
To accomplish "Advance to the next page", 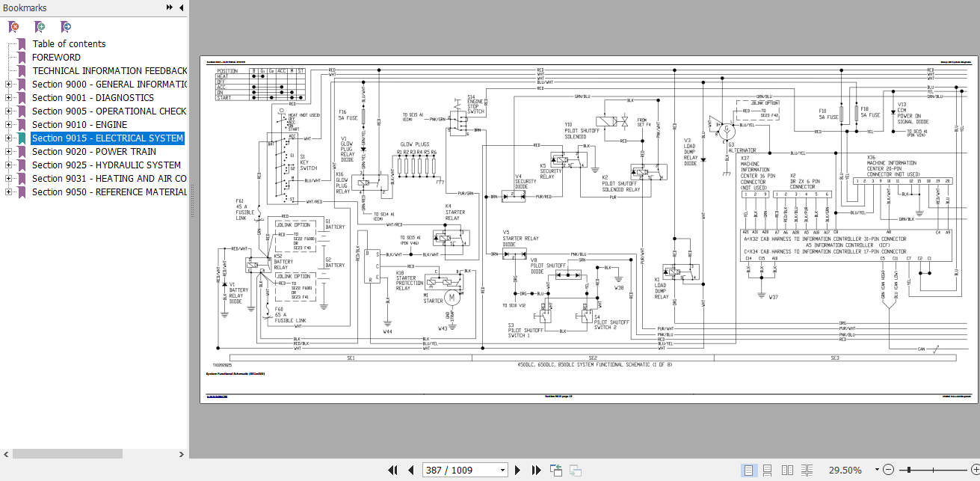I will (517, 471).
